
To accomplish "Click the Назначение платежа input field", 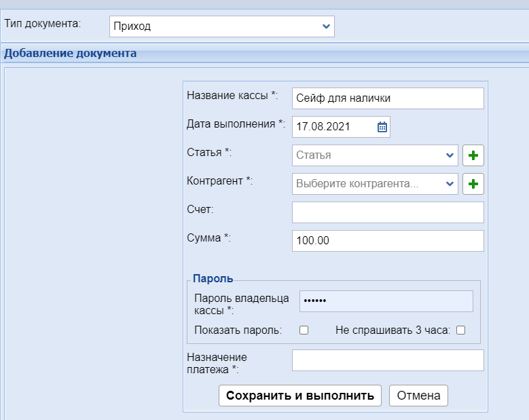I will 387,360.
